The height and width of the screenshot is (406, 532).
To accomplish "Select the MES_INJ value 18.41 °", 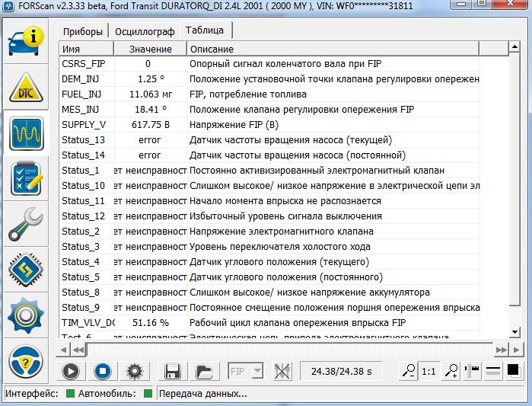I will pyautogui.click(x=151, y=110).
